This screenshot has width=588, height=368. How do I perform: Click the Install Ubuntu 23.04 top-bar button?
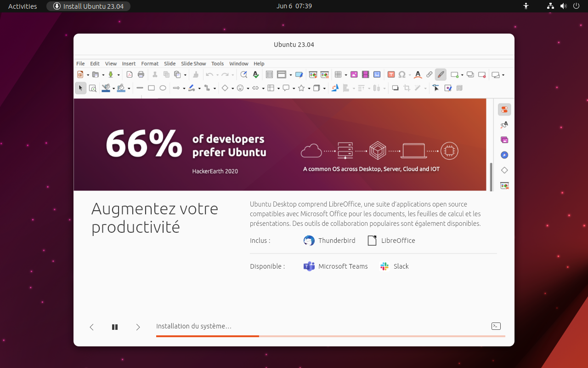tap(88, 6)
